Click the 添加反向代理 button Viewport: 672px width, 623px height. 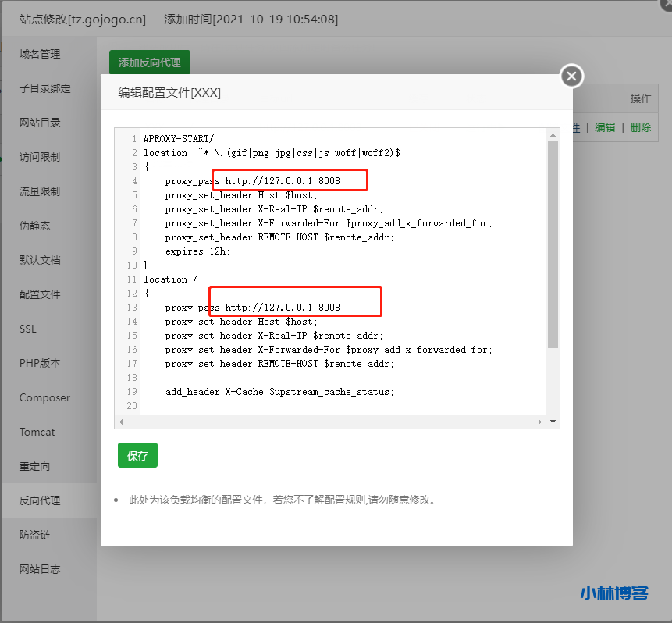tap(149, 62)
